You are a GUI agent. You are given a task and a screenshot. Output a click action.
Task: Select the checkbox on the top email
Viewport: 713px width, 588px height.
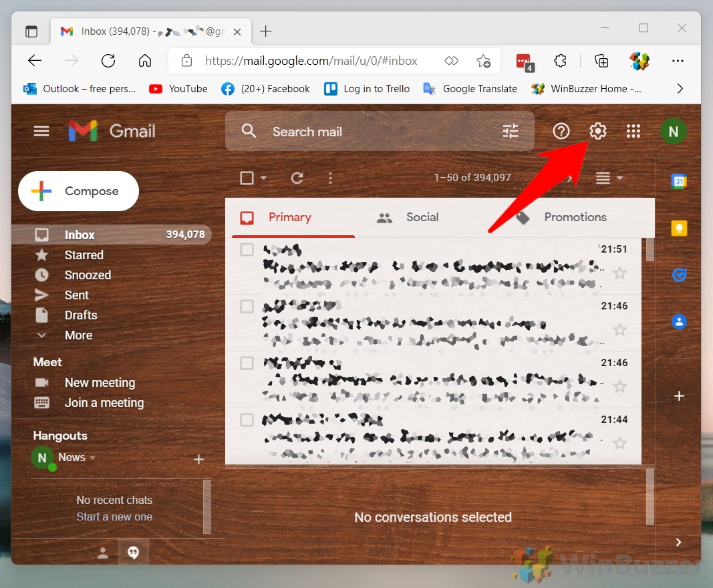click(x=247, y=249)
